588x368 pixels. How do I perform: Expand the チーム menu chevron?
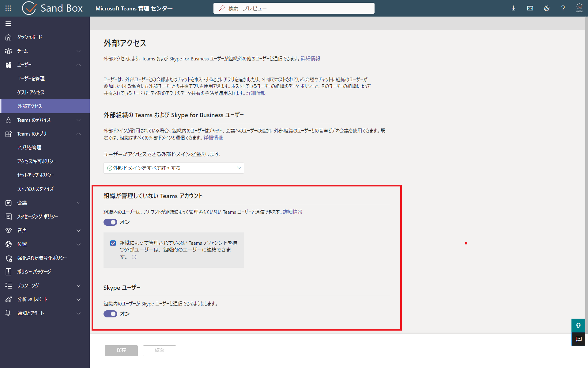(x=79, y=51)
